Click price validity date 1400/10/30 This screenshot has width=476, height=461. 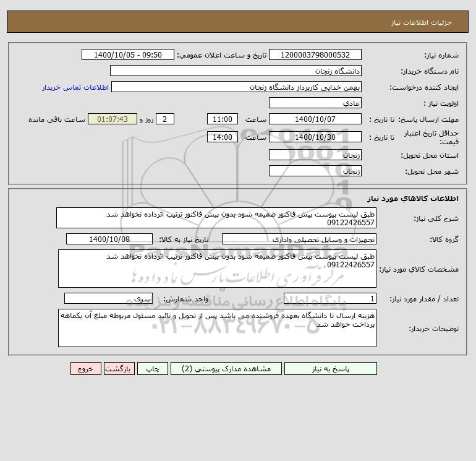315,137
